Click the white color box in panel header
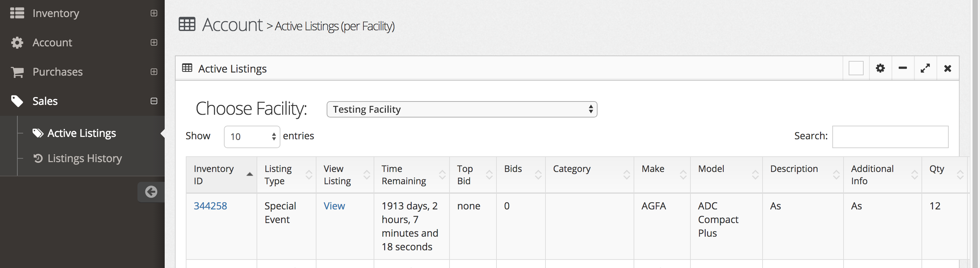The width and height of the screenshot is (980, 268). 855,68
